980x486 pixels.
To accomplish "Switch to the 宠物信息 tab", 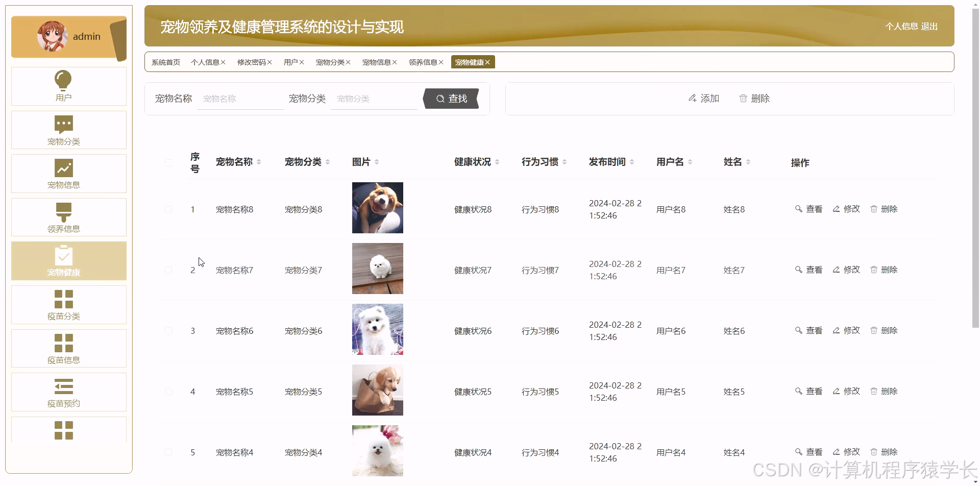I will pyautogui.click(x=377, y=62).
